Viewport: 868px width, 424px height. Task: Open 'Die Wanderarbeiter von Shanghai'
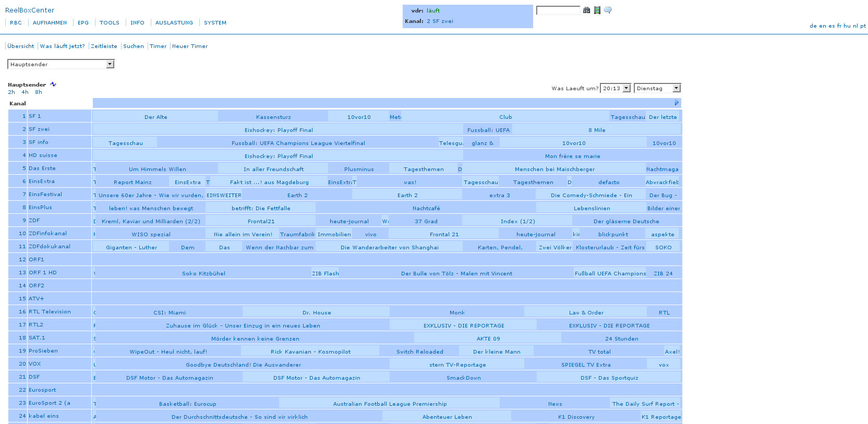[x=390, y=248]
